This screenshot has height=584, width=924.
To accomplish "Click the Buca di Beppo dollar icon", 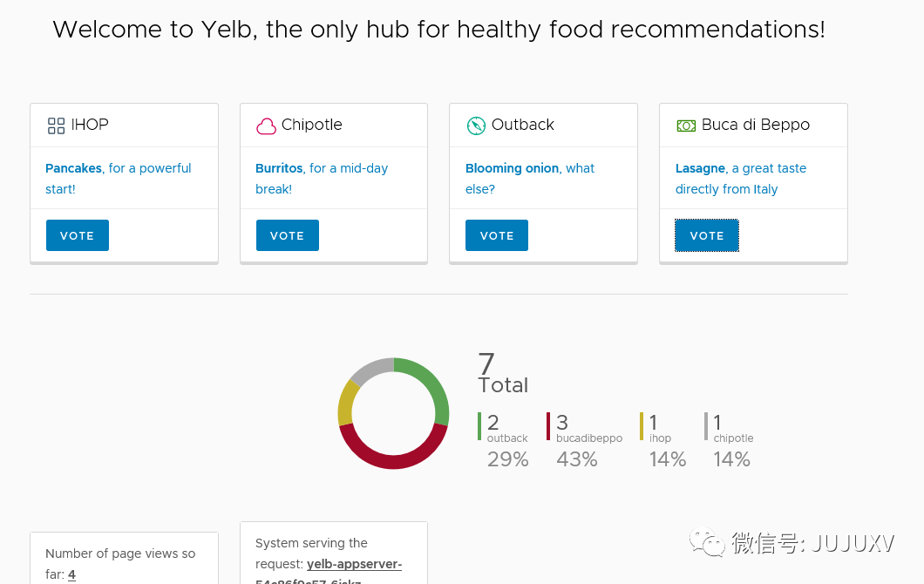I will (686, 126).
